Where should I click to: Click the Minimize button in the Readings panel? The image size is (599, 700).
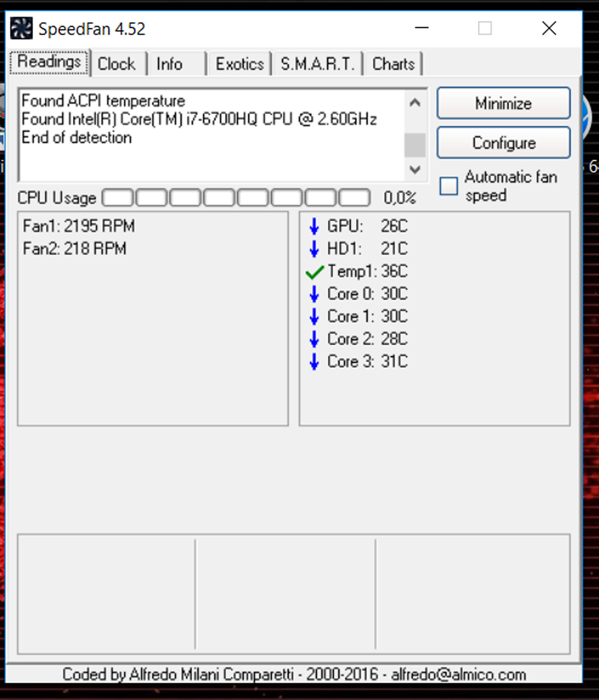(503, 103)
